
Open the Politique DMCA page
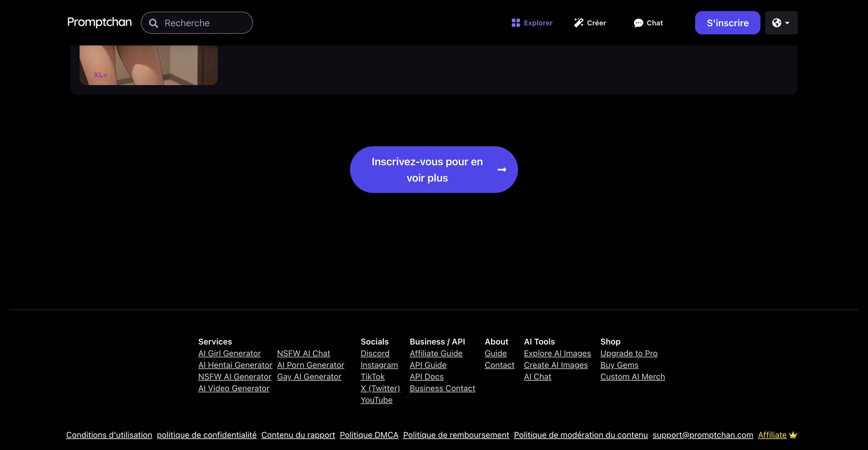pyautogui.click(x=368, y=435)
